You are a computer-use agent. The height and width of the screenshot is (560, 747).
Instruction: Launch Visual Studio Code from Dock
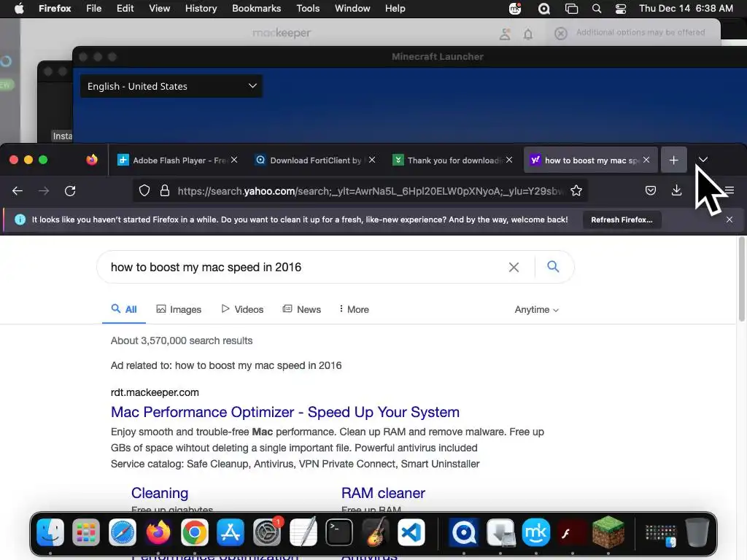point(411,532)
